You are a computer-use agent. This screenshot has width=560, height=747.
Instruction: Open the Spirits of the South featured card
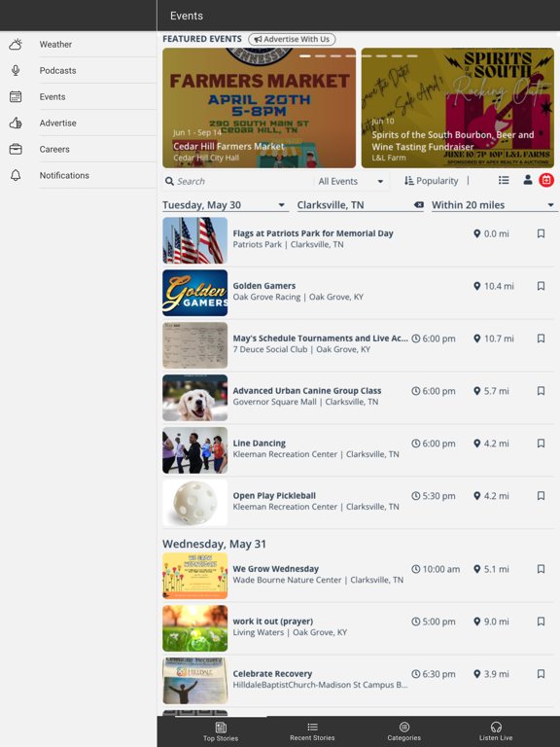point(458,108)
